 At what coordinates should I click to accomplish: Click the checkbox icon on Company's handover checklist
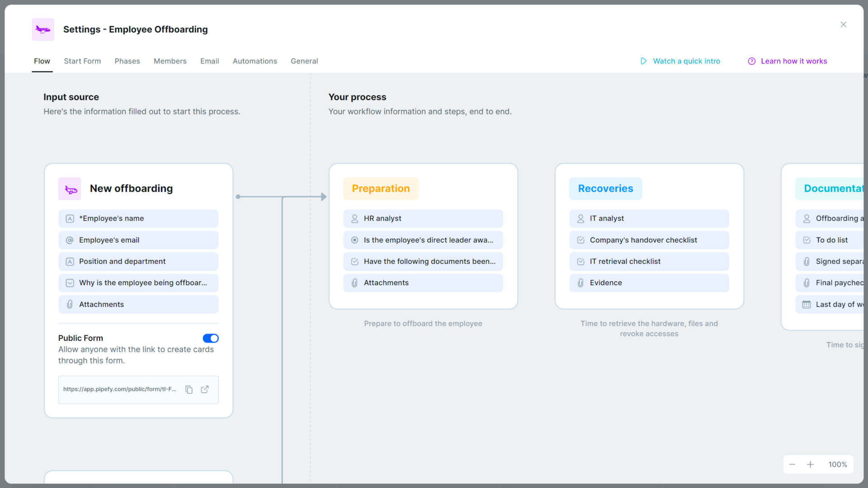click(580, 240)
